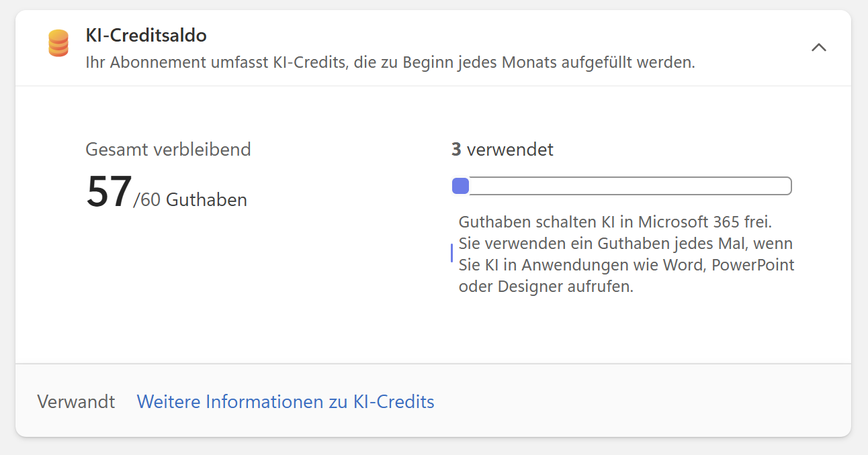Click the KI-Creditsaldo heading
The image size is (868, 455).
[x=146, y=36]
